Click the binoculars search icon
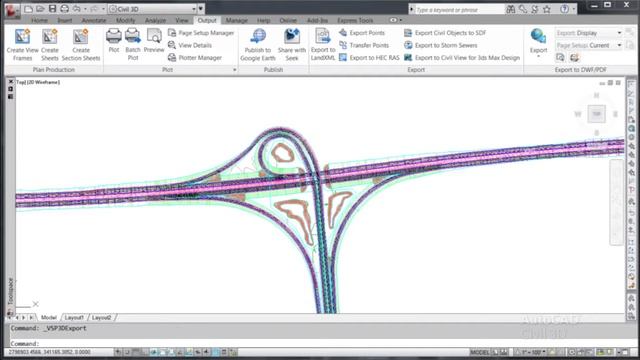Viewport: 640px width, 360px height. (x=510, y=9)
